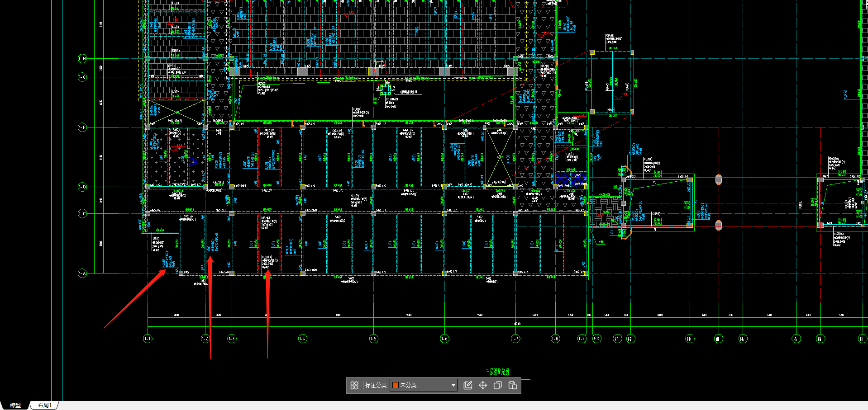Viewport: 868px width, 410px height.
Task: Click the 标注分类 label in the toolbar
Action: point(376,385)
